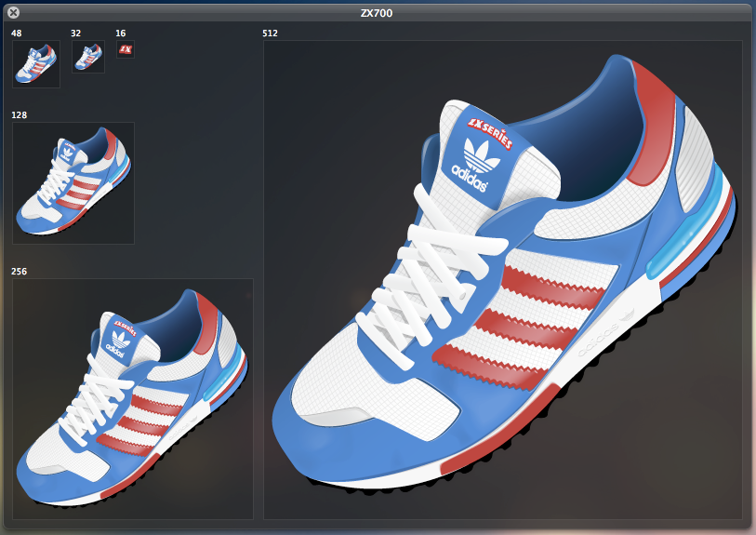Click the ZX700 window title
Screen dimensions: 756x535
[377, 13]
